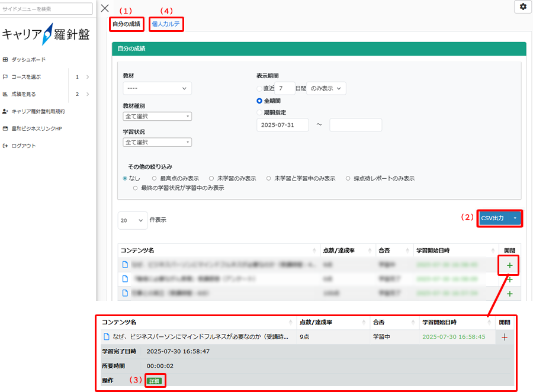
Task: Open the 教材 dropdown
Action: [x=157, y=89]
